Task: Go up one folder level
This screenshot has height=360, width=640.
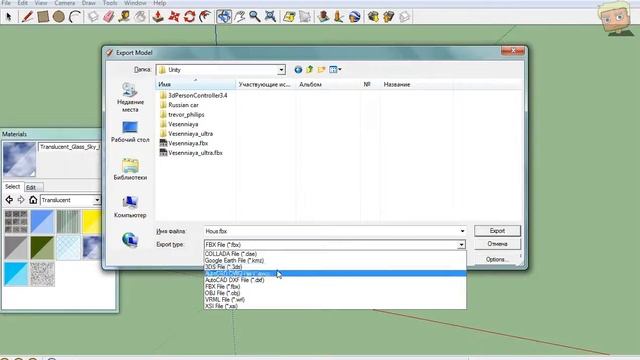Action: (310, 70)
